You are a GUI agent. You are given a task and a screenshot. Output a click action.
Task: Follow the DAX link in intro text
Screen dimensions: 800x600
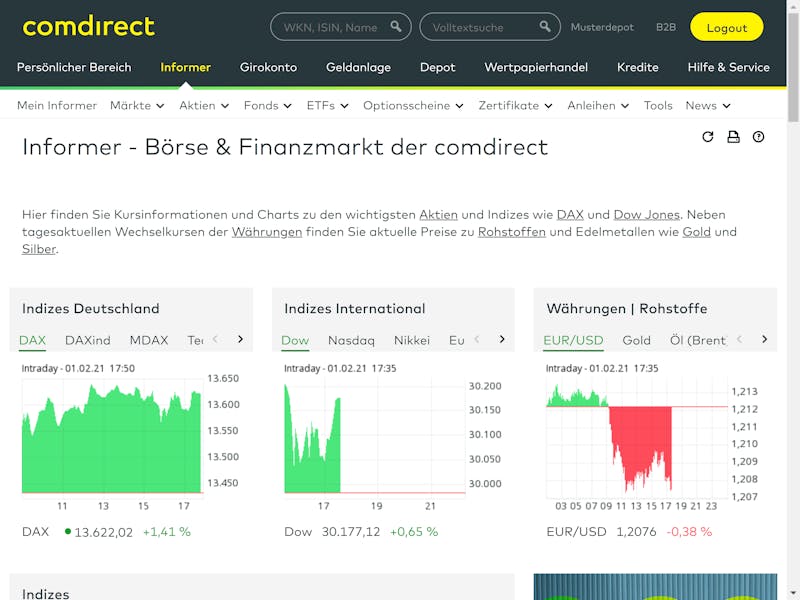click(570, 215)
